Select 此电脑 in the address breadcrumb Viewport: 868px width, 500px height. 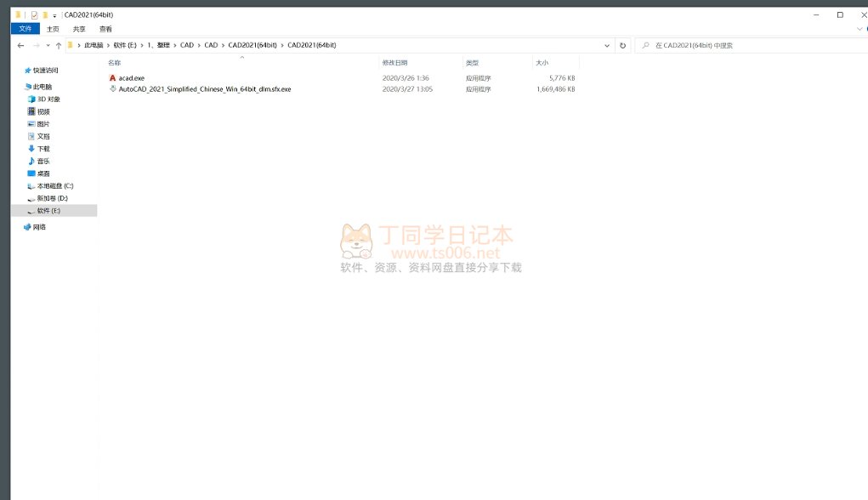pyautogui.click(x=94, y=45)
